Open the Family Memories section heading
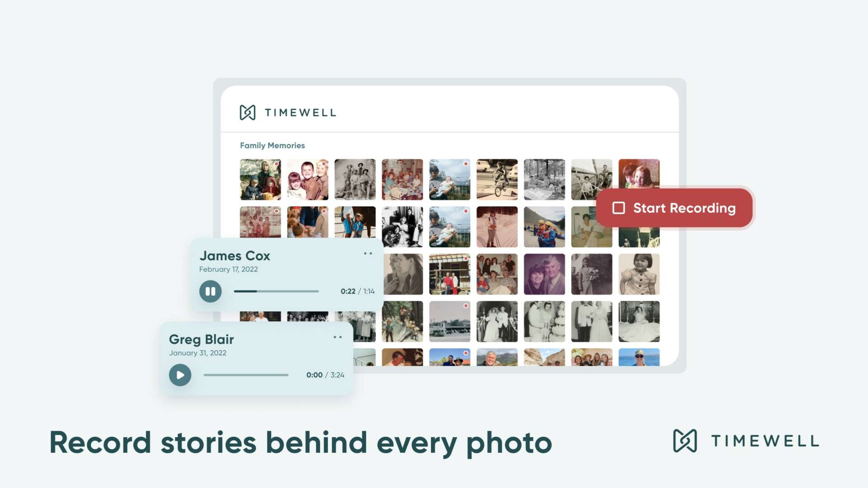This screenshot has width=868, height=488. [x=272, y=145]
